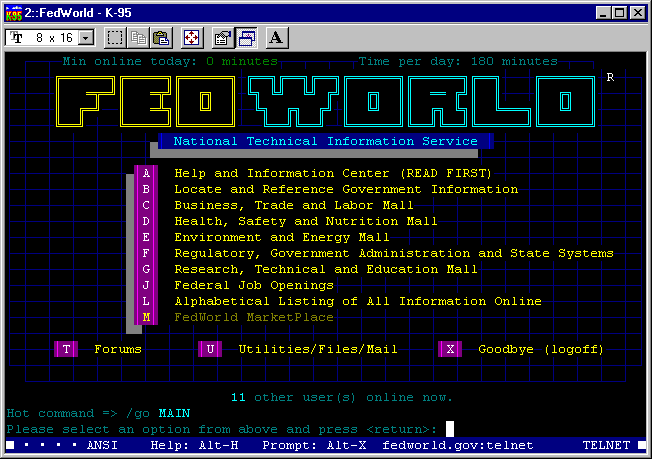Viewport: 652px width, 459px height.
Task: Click 'Help: Alt-H' in status line
Action: pyautogui.click(x=194, y=445)
